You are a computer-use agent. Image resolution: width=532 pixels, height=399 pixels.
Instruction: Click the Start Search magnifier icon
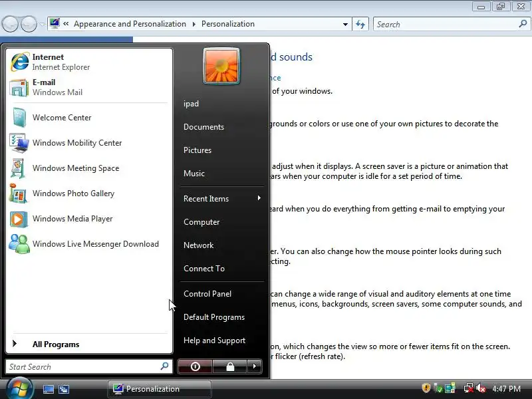click(x=164, y=366)
